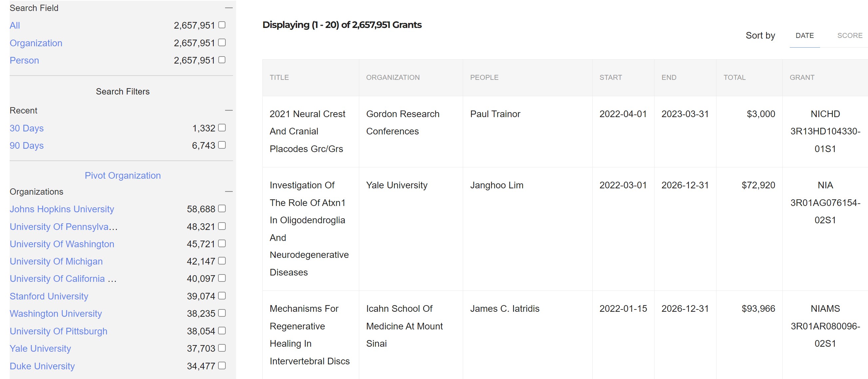Open the Person search field link
This screenshot has height=379, width=868.
click(x=24, y=60)
